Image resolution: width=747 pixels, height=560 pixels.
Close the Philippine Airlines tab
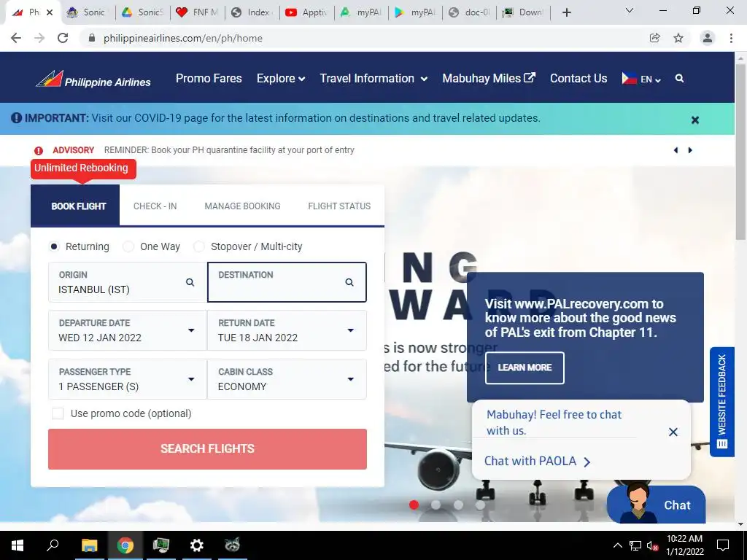coord(50,12)
